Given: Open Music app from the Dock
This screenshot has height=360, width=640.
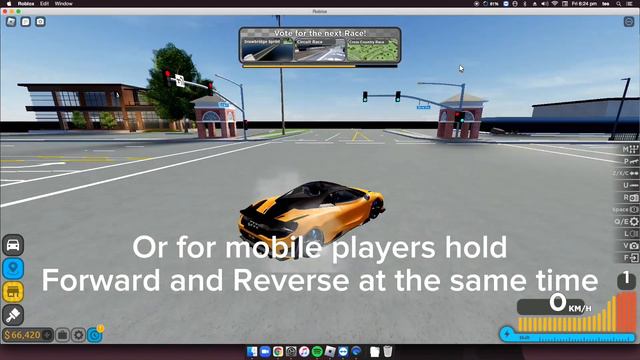Looking at the screenshot, I should coord(304,351).
